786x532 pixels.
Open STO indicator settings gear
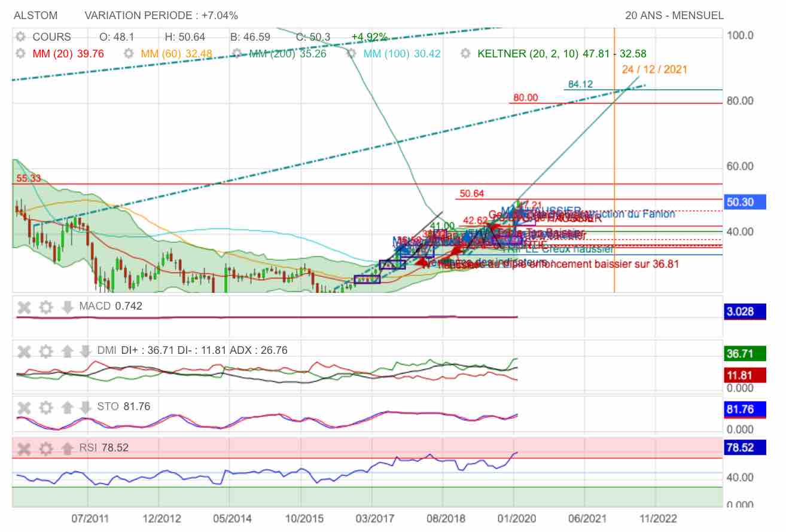click(x=46, y=408)
